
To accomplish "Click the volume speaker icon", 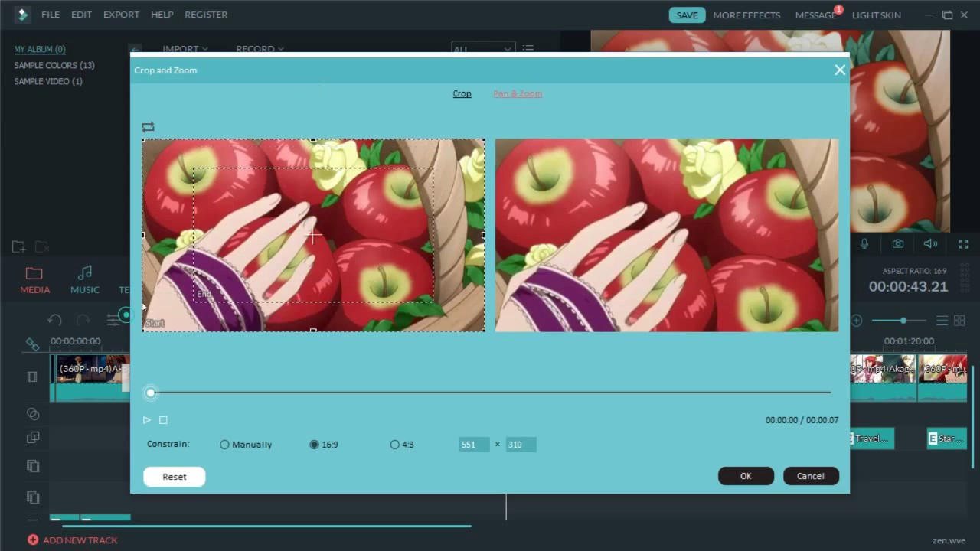I will pyautogui.click(x=931, y=244).
